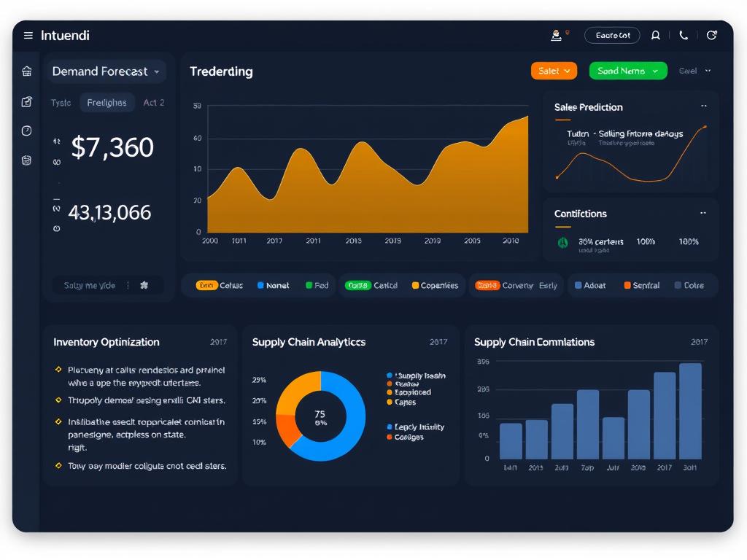
Task: Click the search field in the top bar
Action: coord(612,35)
